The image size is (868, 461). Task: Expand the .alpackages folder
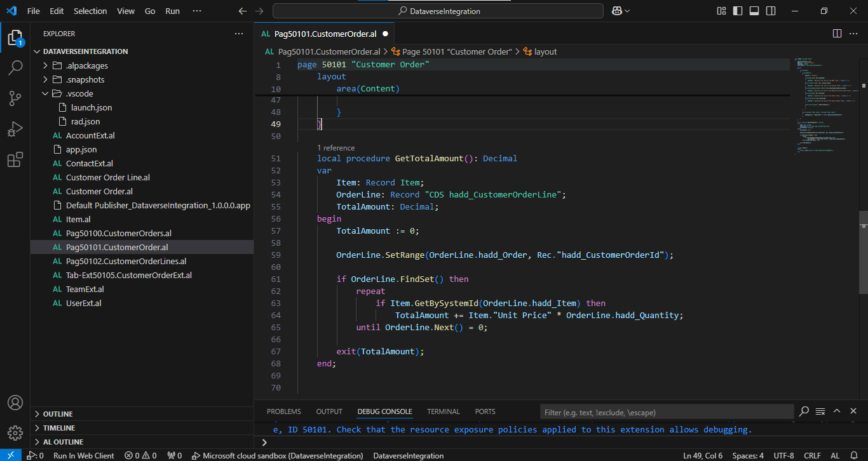(86, 65)
